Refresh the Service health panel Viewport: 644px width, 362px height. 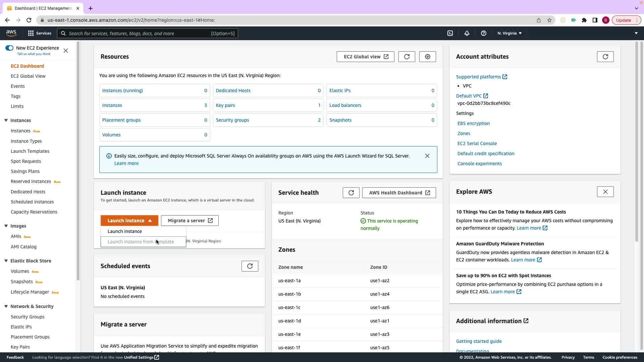pyautogui.click(x=351, y=193)
